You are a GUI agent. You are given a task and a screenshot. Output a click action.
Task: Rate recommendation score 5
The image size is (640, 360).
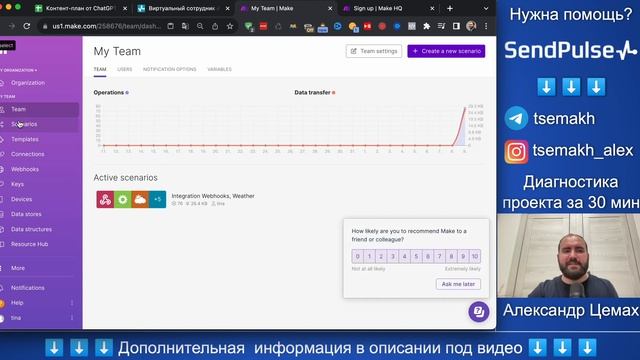(416, 256)
